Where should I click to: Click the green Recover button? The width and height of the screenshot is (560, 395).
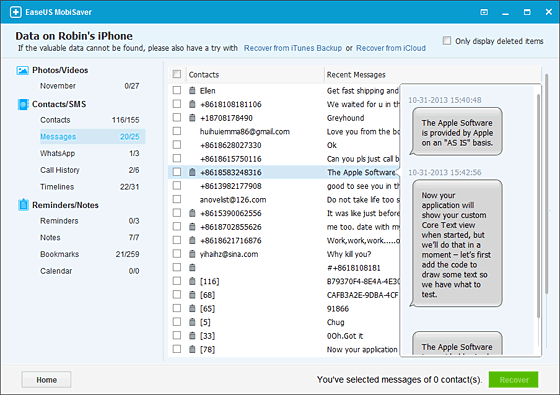[x=514, y=380]
